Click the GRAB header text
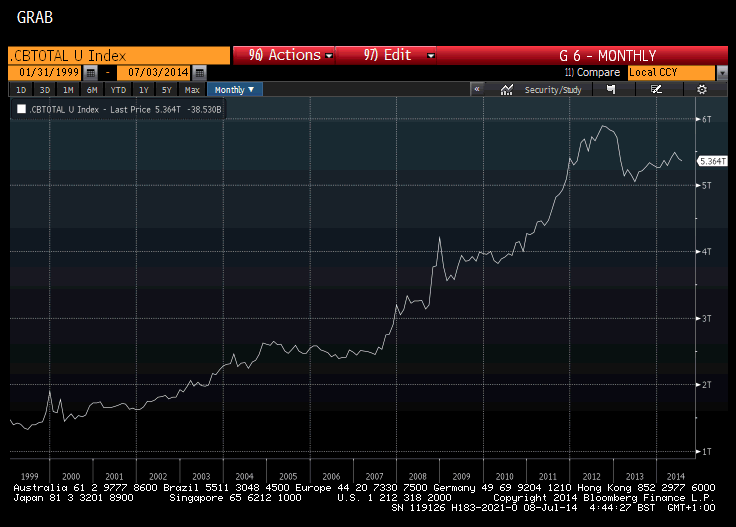Viewport: 736px width, 527px height. click(x=35, y=17)
